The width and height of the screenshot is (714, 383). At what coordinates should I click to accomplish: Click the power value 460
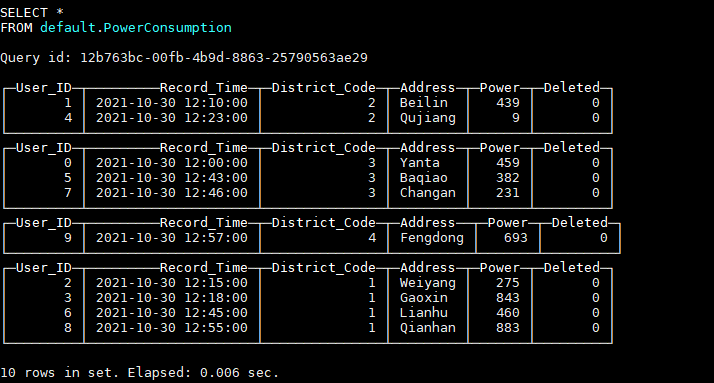point(508,313)
